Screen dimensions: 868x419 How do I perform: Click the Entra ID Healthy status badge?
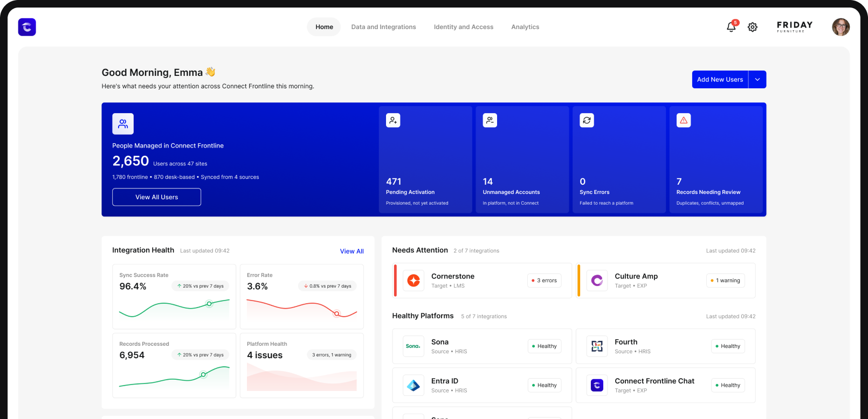544,385
